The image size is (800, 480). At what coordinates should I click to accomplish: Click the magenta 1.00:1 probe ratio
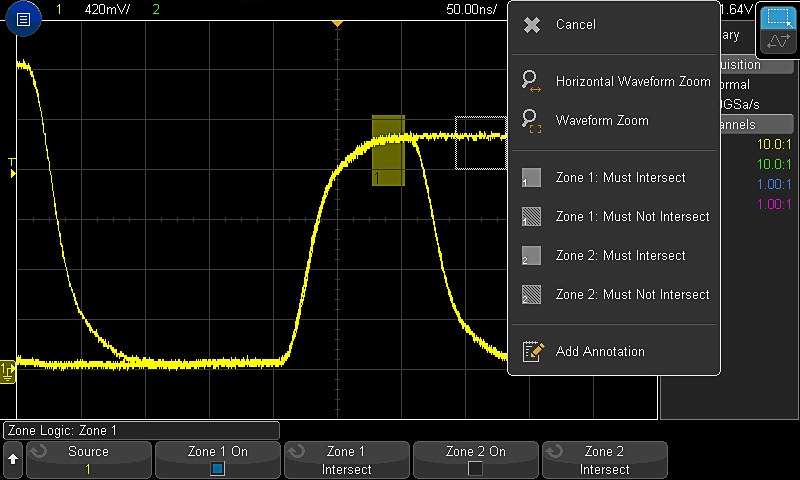774,204
